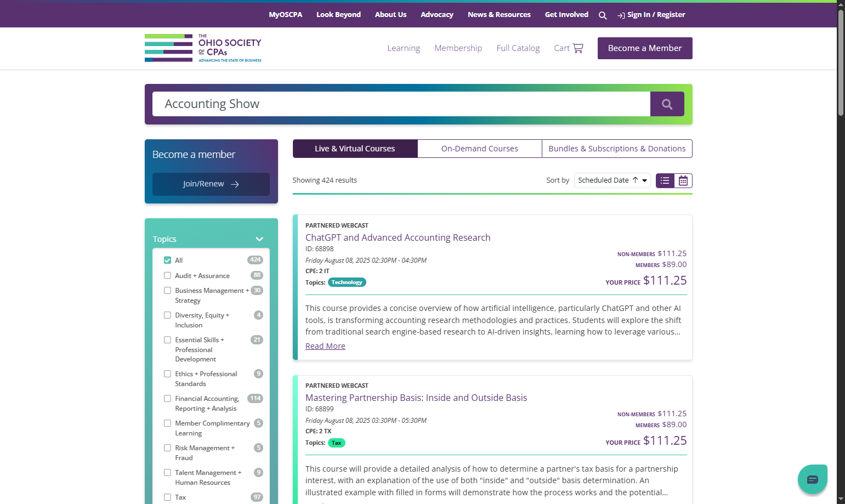Click the ID: 68898 text
The width and height of the screenshot is (845, 504).
pos(320,249)
